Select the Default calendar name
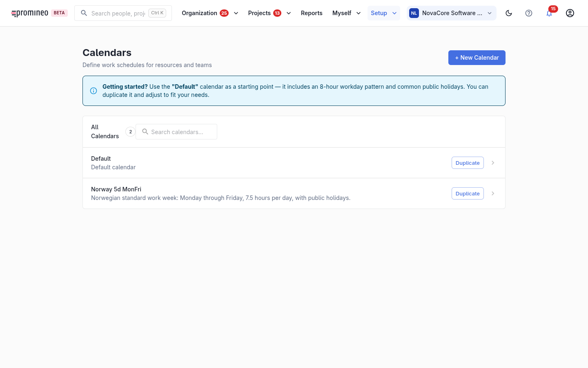The image size is (588, 368). [x=101, y=159]
